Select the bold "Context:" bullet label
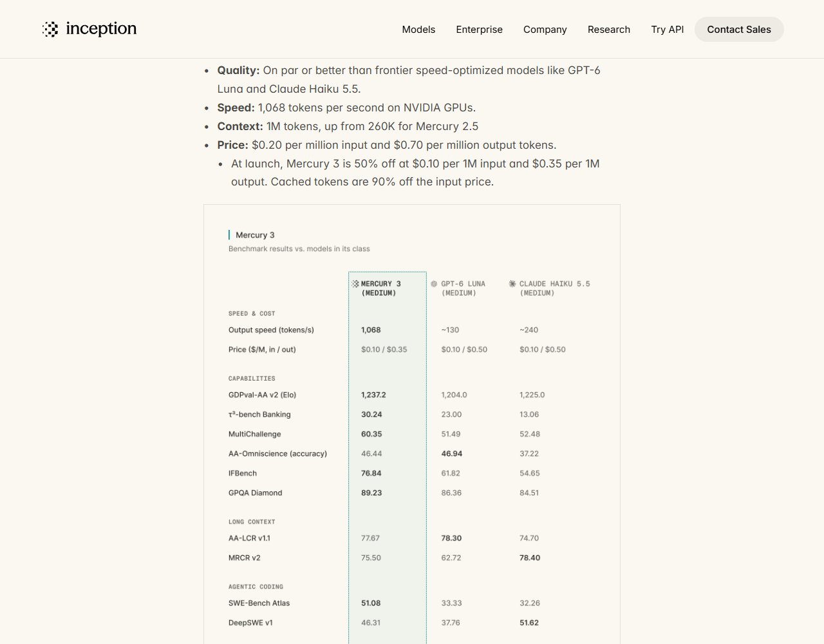The image size is (824, 644). 240,126
